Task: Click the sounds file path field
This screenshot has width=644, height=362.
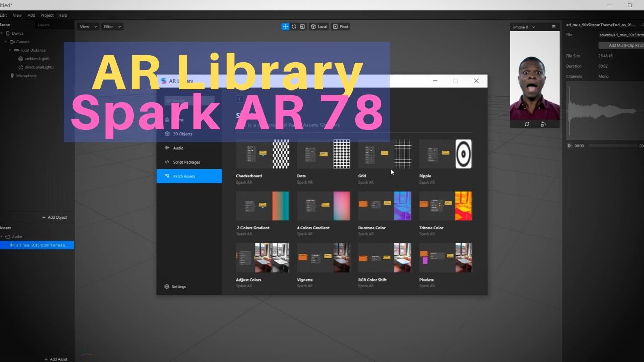Action: 621,35
